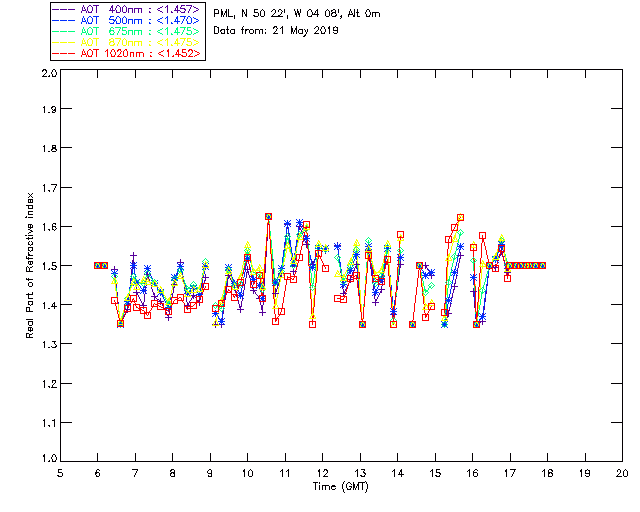Click the AOT 400nm legend entry
Image resolution: width=640 pixels, height=512 pixels.
coord(127,9)
